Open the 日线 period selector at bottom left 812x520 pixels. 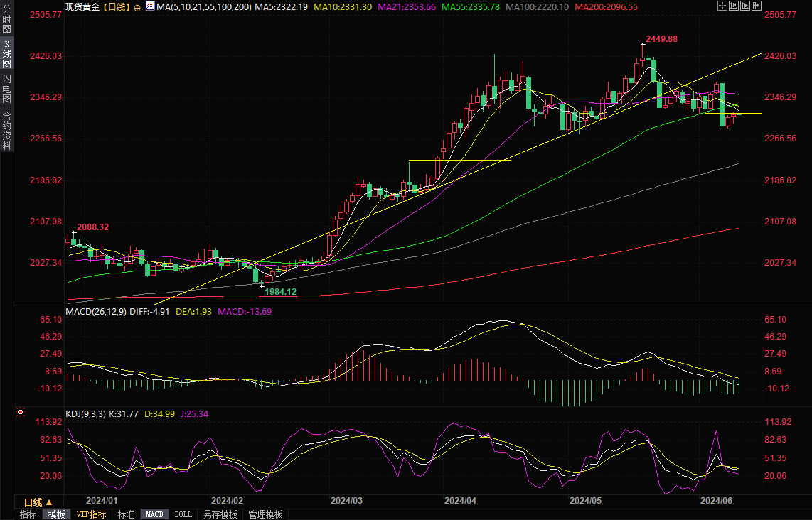click(33, 502)
